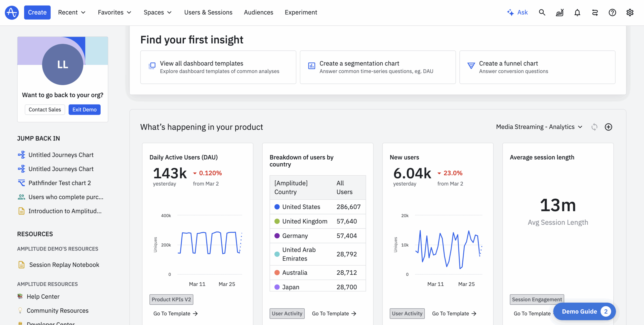Open Create a funnel chart card
This screenshot has width=644, height=325.
pos(537,67)
